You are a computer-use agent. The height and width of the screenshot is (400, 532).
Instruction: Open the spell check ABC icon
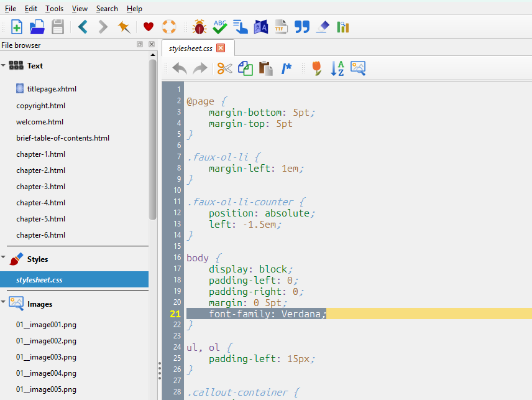pos(220,27)
